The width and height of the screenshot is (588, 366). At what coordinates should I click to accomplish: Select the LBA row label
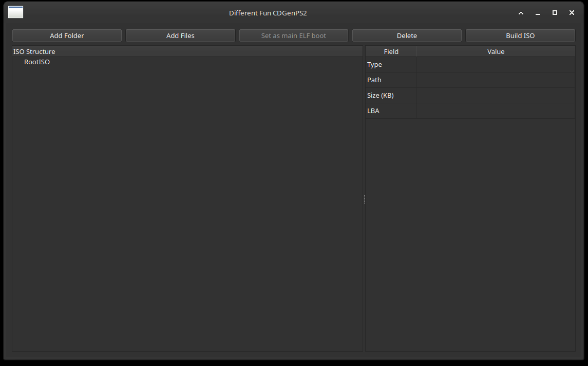(x=391, y=111)
